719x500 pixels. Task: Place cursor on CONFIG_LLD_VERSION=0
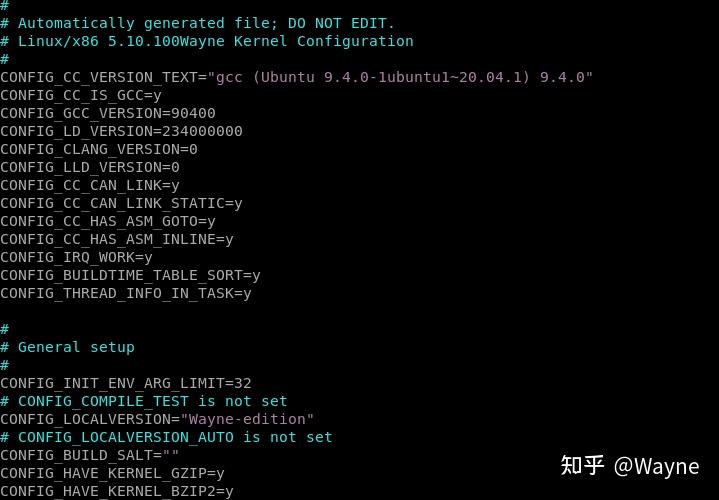click(x=90, y=167)
